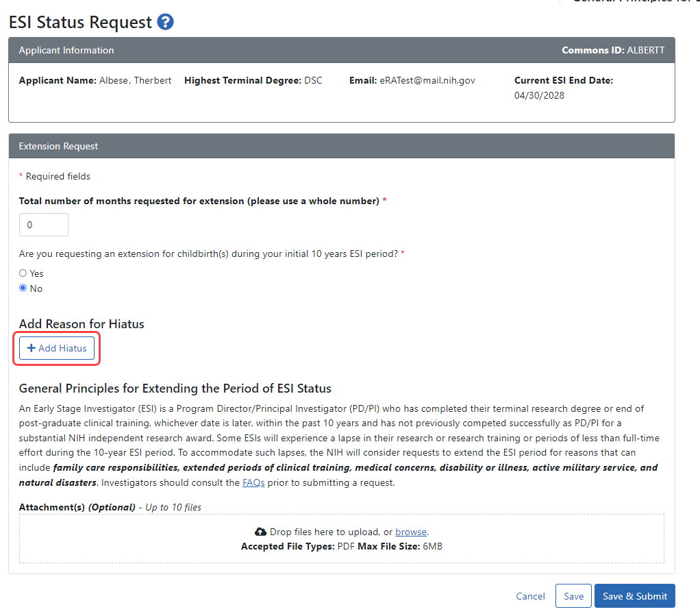Viewport: 700px width, 616px height.
Task: Click the plus icon on Add Hiatus button
Action: point(32,348)
